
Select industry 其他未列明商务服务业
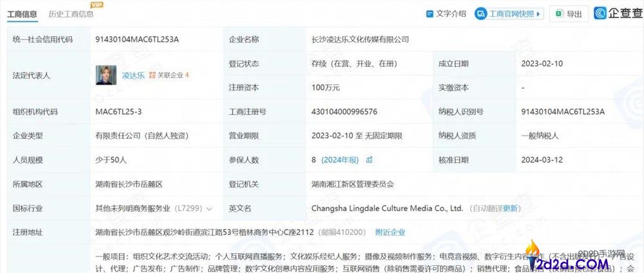coord(133,209)
